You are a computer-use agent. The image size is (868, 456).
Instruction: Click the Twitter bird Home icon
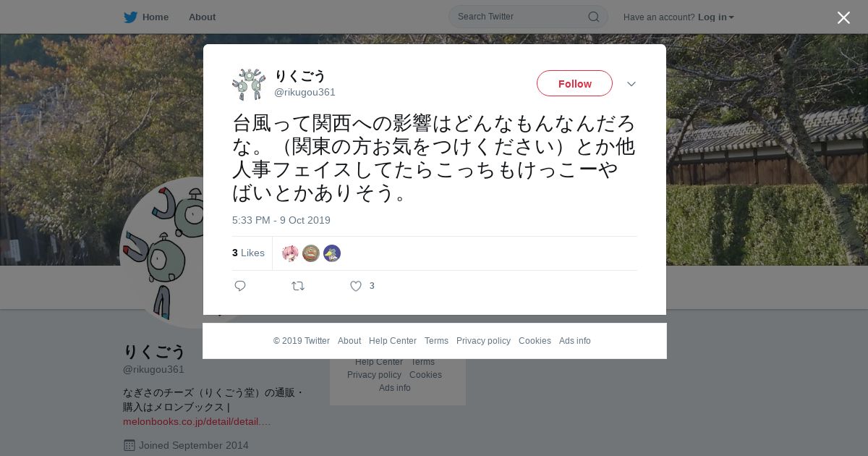pyautogui.click(x=130, y=17)
